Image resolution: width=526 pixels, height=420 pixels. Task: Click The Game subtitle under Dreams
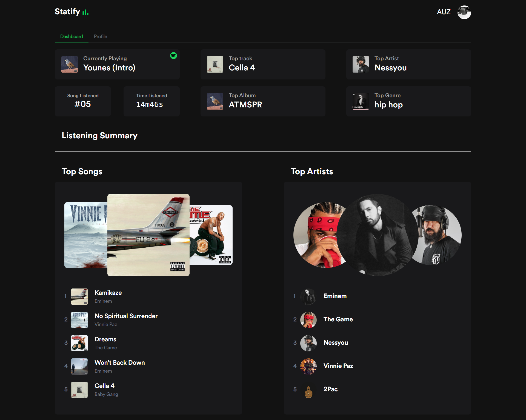106,348
